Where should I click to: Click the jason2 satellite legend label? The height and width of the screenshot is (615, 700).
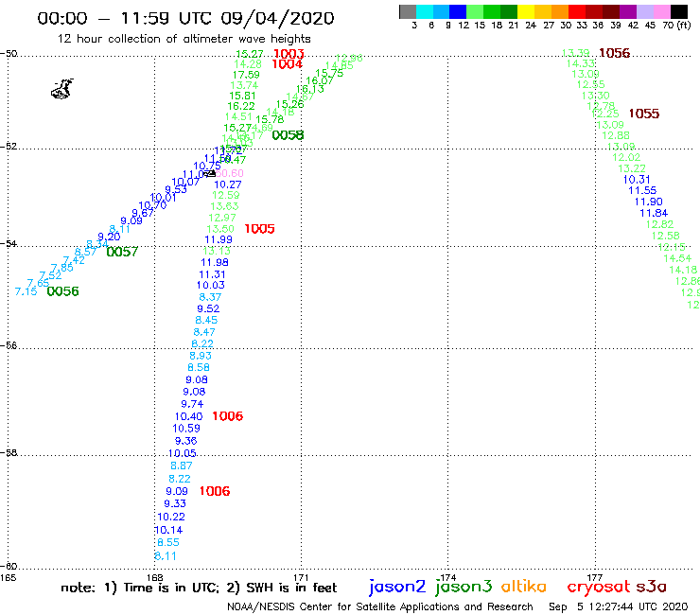tap(397, 587)
